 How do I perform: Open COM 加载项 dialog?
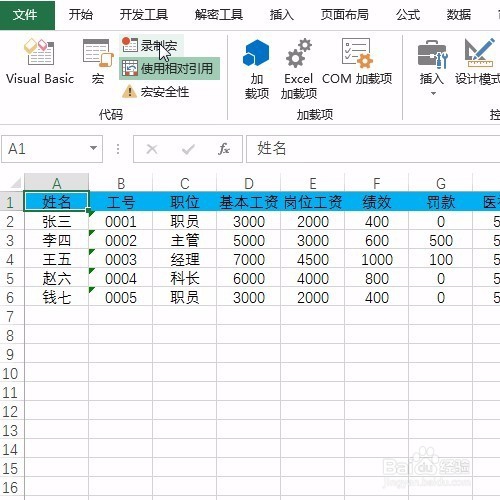click(357, 62)
